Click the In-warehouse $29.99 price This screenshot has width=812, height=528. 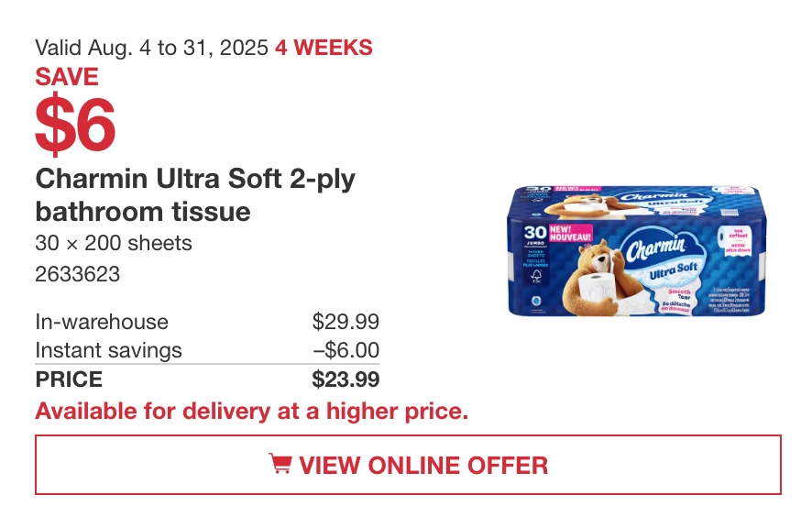tap(346, 322)
